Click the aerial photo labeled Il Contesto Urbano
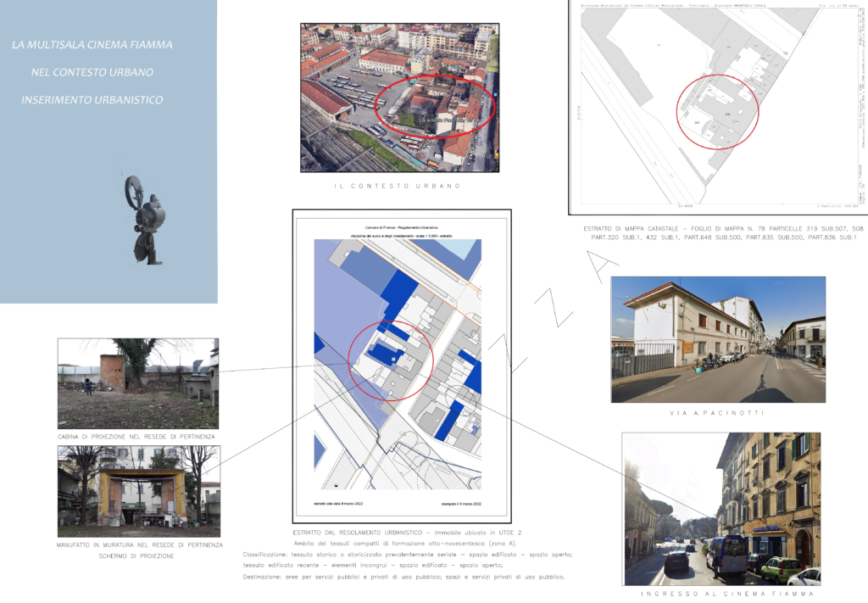Viewport: 868px width, 603px height. tap(400, 98)
